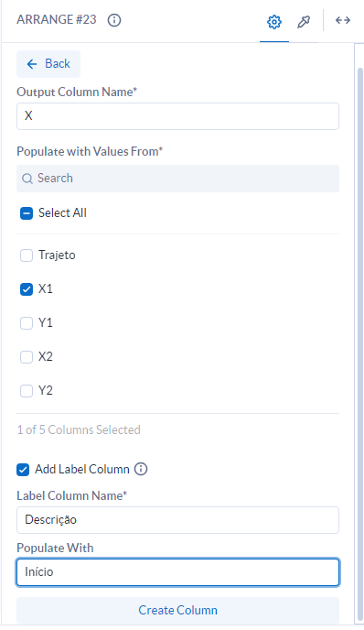Enable the X2 column checkbox
This screenshot has height=630, width=364.
27,357
